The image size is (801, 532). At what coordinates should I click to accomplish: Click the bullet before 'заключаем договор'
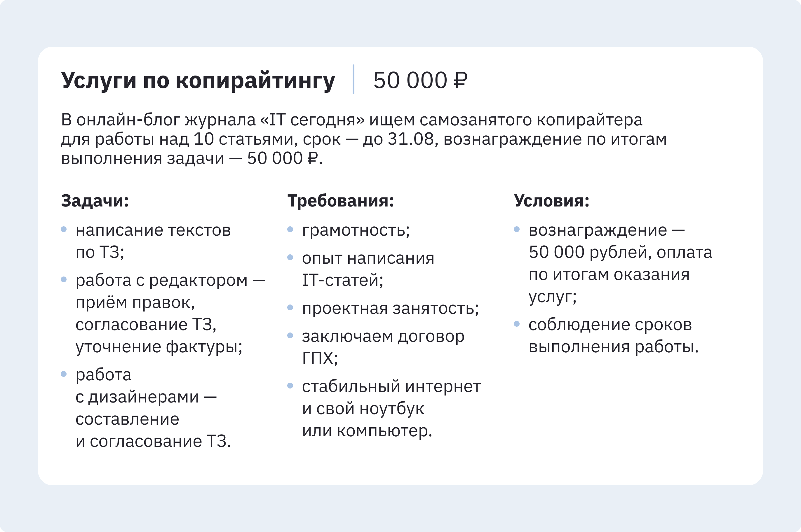290,335
